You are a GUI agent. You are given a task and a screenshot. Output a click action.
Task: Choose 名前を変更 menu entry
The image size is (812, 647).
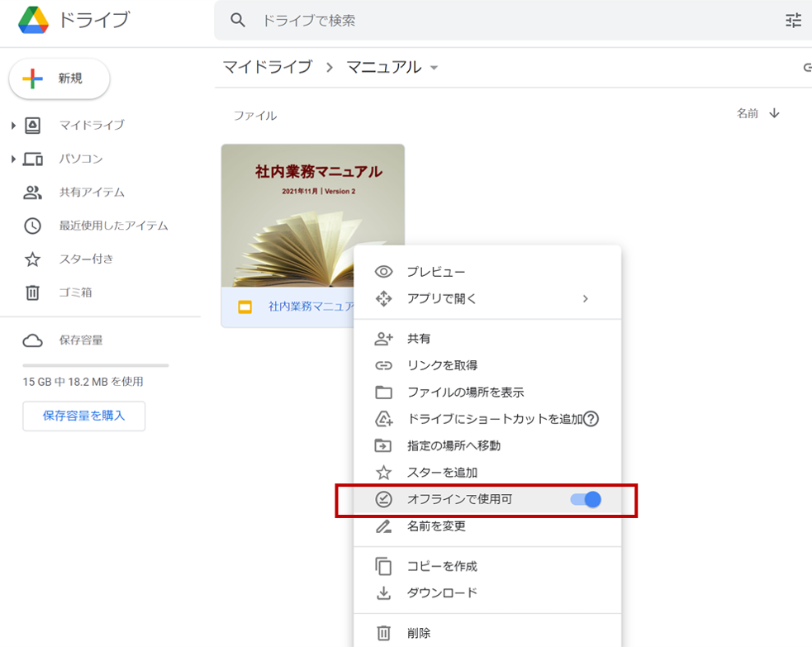(487, 526)
